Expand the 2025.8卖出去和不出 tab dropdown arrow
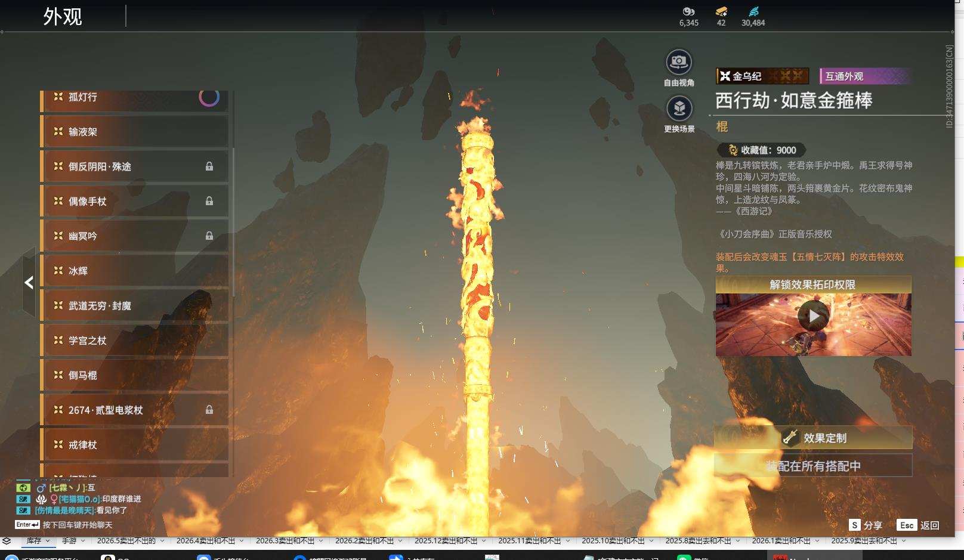Screen dimensions: 964x560 (x=737, y=541)
